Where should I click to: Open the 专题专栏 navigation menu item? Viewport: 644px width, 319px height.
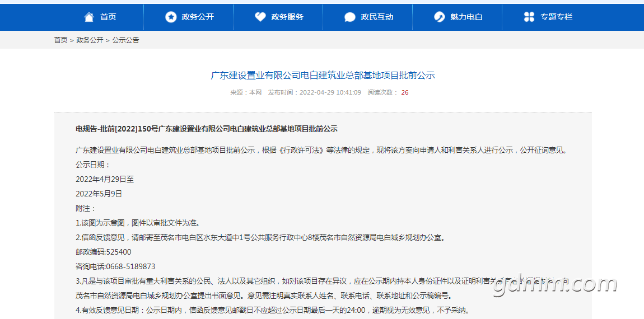(x=556, y=17)
